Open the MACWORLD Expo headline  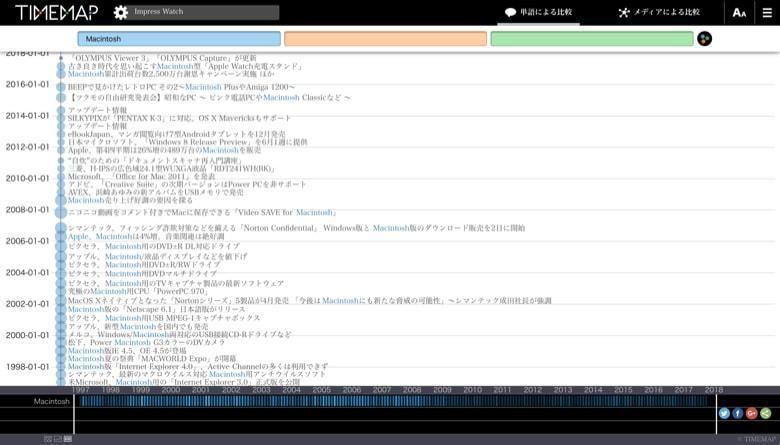coord(152,358)
